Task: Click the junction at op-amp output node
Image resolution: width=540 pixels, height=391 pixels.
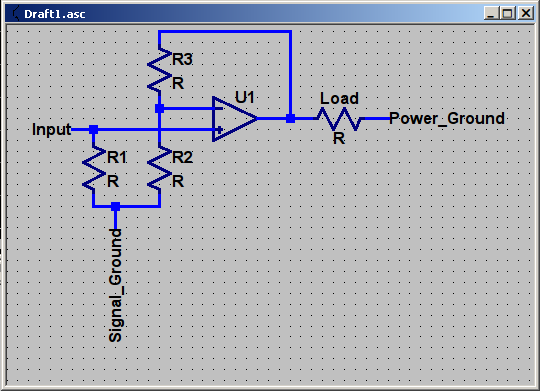Action: (290, 119)
